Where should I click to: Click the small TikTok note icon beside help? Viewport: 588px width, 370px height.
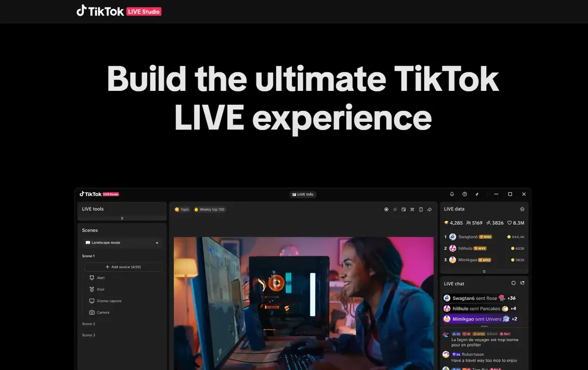coord(477,194)
